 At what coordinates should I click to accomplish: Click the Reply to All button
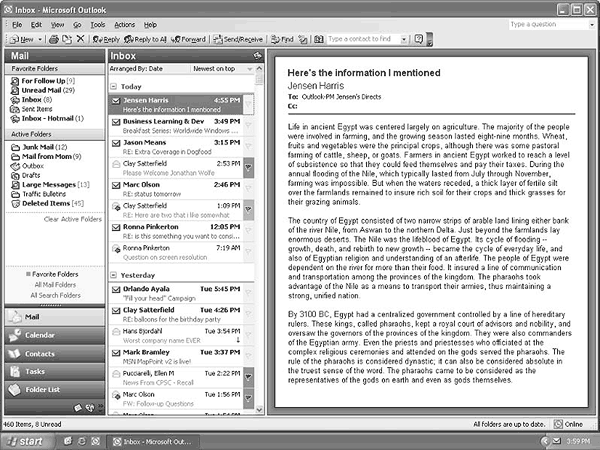(x=145, y=39)
